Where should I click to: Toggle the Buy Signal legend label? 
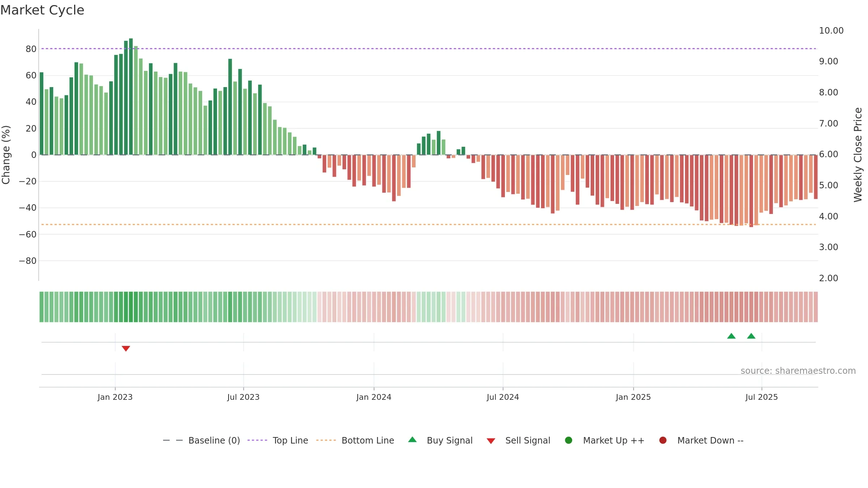pyautogui.click(x=450, y=440)
